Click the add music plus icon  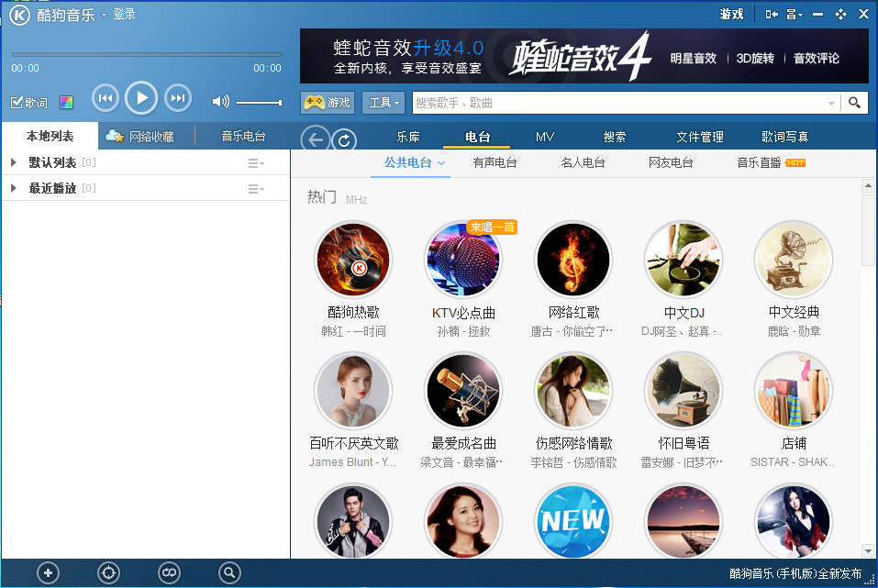[48, 572]
